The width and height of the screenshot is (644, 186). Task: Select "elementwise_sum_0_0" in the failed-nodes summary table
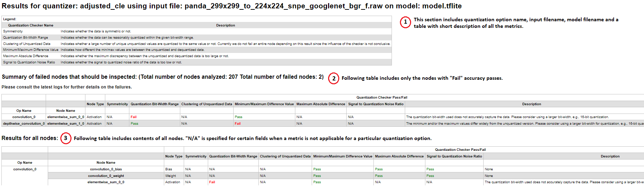pyautogui.click(x=66, y=117)
